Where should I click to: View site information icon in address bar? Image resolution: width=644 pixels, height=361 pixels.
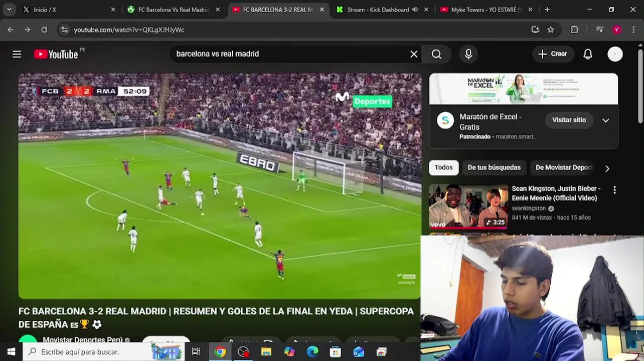coord(64,30)
